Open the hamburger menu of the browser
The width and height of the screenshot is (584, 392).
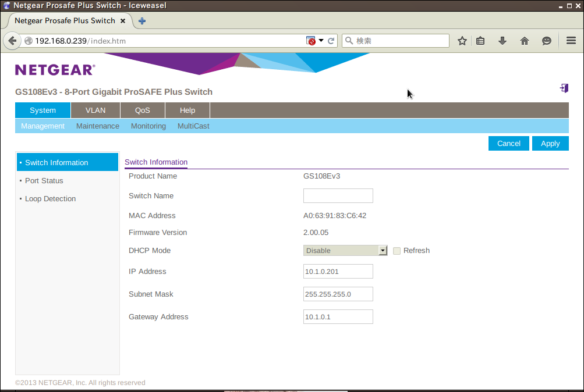[571, 41]
